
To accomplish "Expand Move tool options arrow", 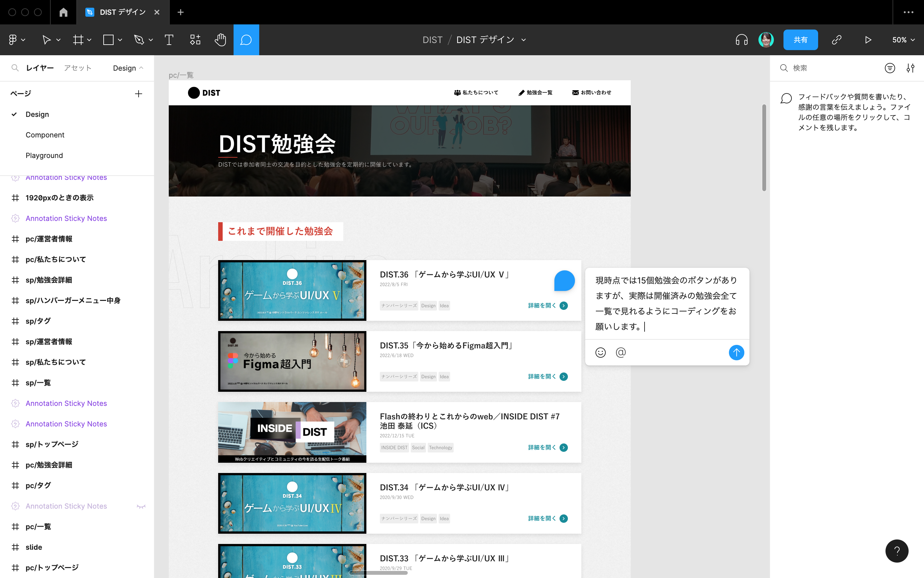I will (x=58, y=40).
